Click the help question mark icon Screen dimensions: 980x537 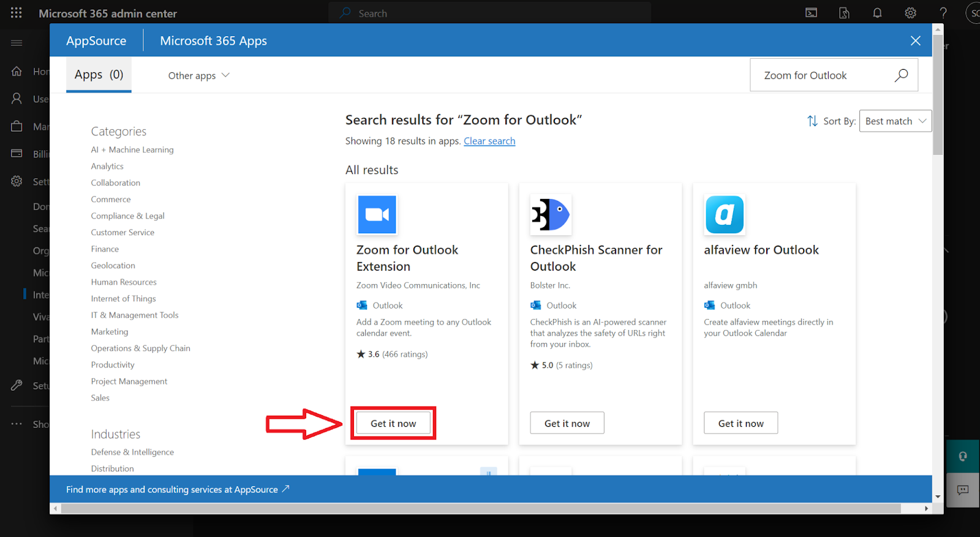point(943,13)
